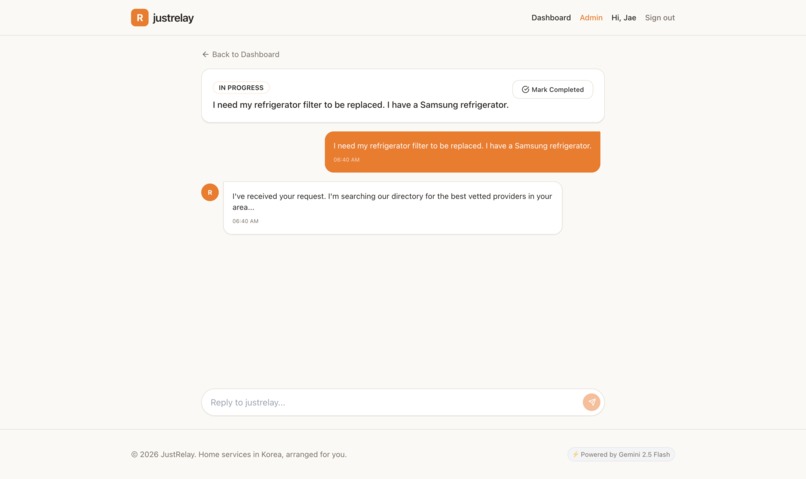Mark the request as Completed

click(553, 89)
